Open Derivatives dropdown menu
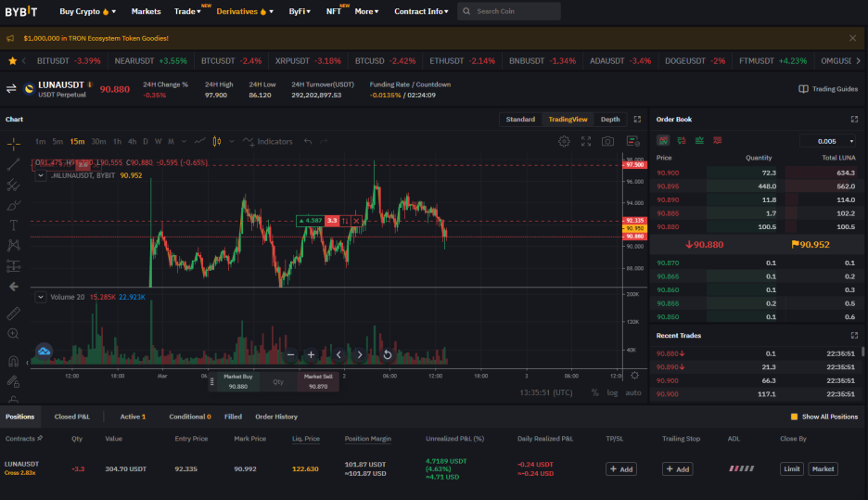This screenshot has height=500, width=868. pos(245,11)
